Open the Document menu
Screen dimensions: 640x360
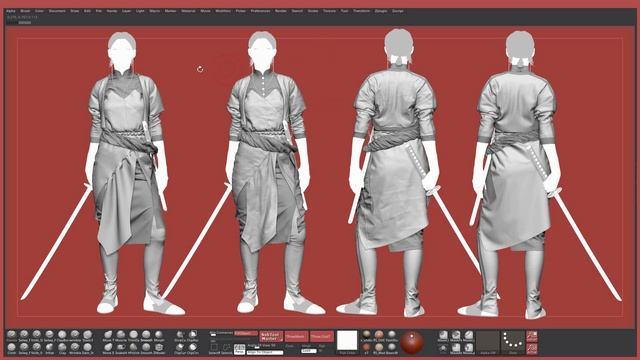57,11
